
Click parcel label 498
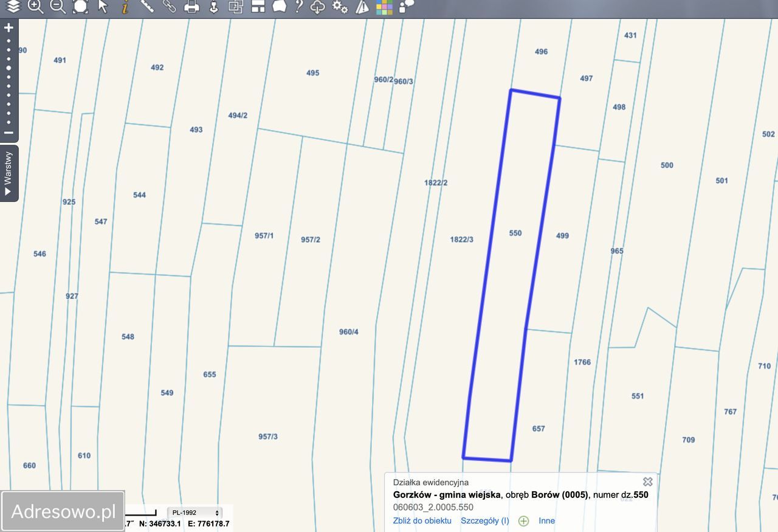click(x=619, y=107)
